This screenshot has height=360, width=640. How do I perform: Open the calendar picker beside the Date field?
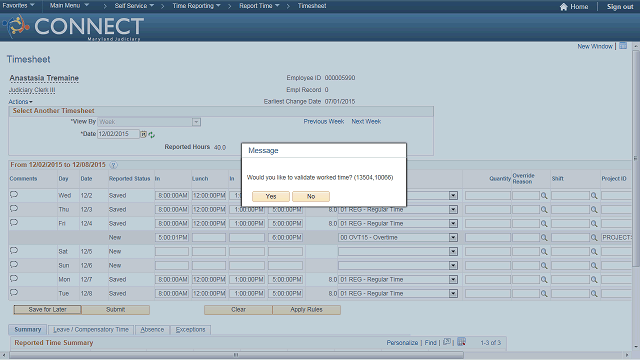coord(144,134)
